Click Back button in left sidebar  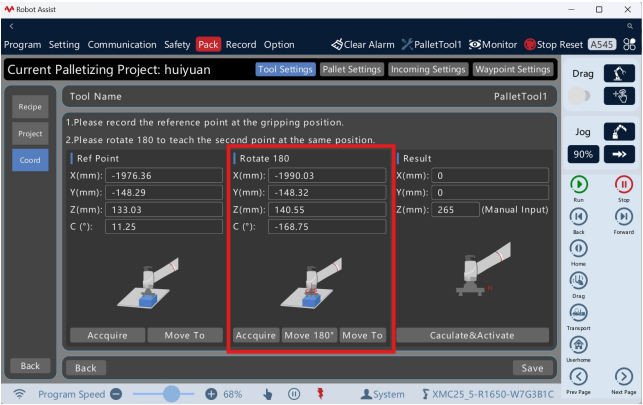pyautogui.click(x=30, y=366)
